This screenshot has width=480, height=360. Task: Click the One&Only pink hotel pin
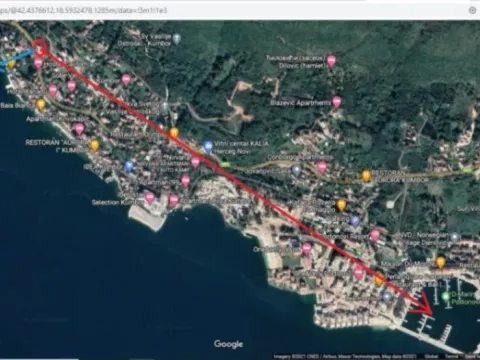306,249
